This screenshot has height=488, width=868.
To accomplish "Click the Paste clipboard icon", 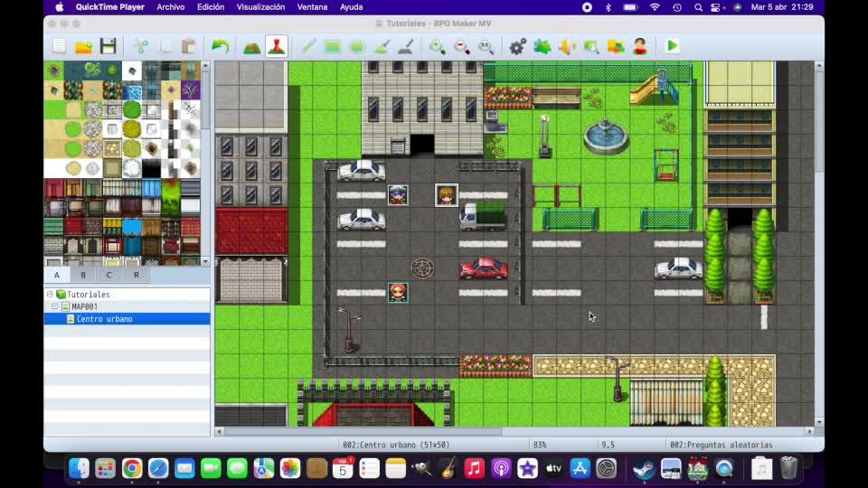I will [x=189, y=46].
